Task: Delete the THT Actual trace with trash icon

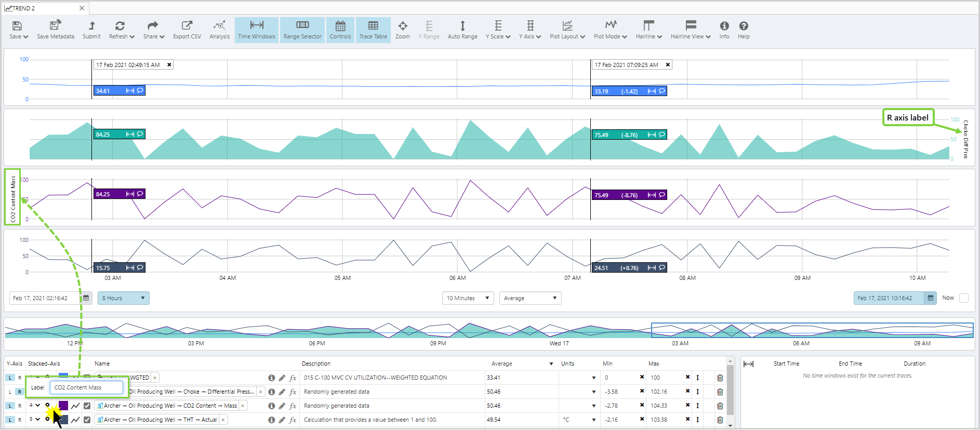Action: click(x=720, y=420)
